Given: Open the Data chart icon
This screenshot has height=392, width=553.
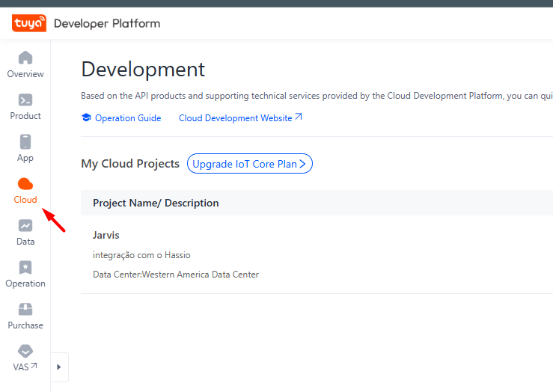Looking at the screenshot, I should click(x=25, y=226).
